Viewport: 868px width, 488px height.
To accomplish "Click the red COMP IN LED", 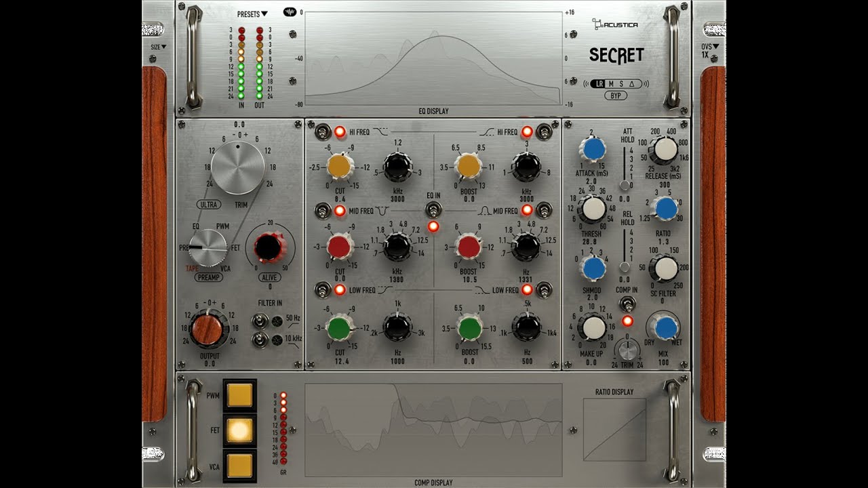I will 627,321.
